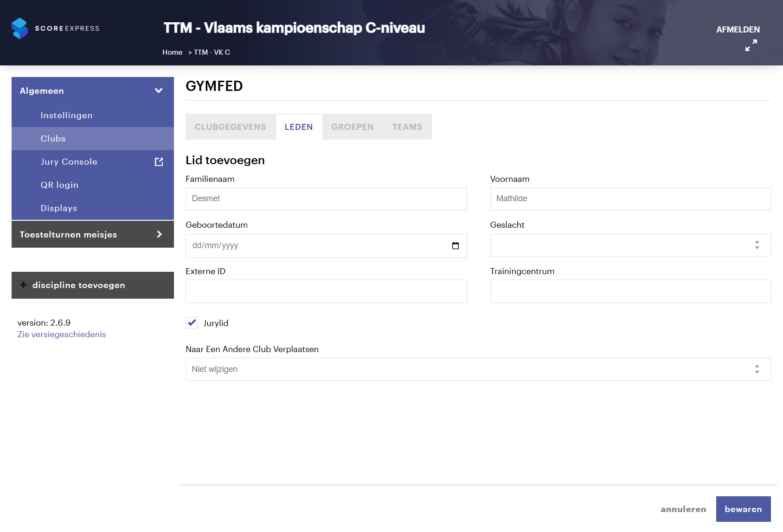The image size is (783, 532).
Task: Click the plus icon for discipline toevoegen
Action: tap(24, 285)
